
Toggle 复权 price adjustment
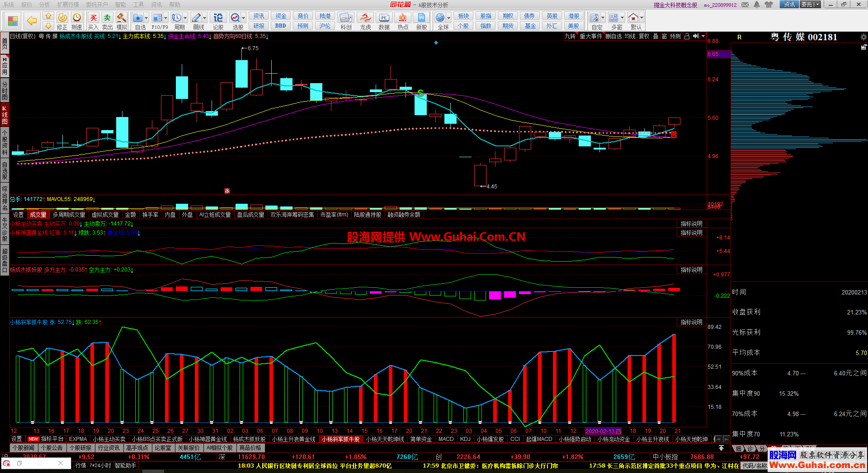(x=644, y=36)
